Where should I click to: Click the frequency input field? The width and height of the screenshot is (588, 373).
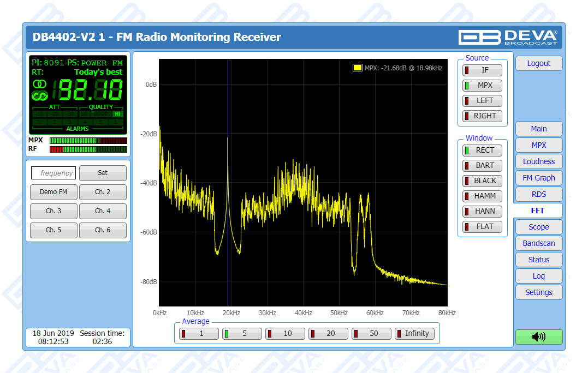[x=54, y=173]
